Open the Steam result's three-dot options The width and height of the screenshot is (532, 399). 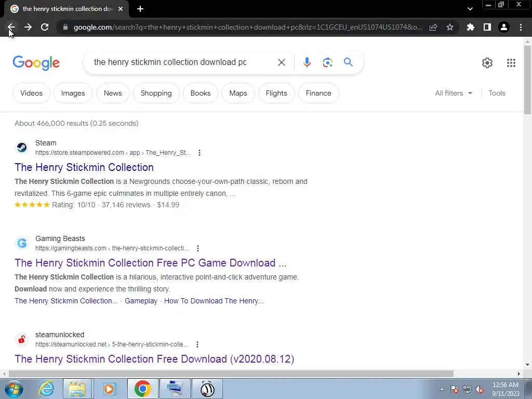click(199, 153)
